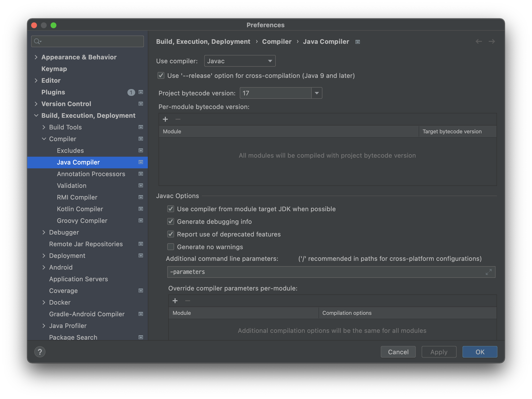This screenshot has width=532, height=399.
Task: Click the help question mark icon
Action: 40,352
